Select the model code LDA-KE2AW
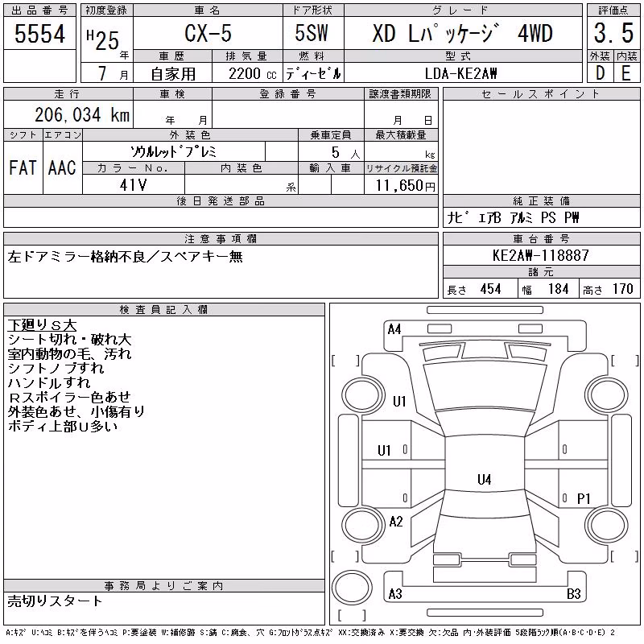644x644 pixels. 460,73
